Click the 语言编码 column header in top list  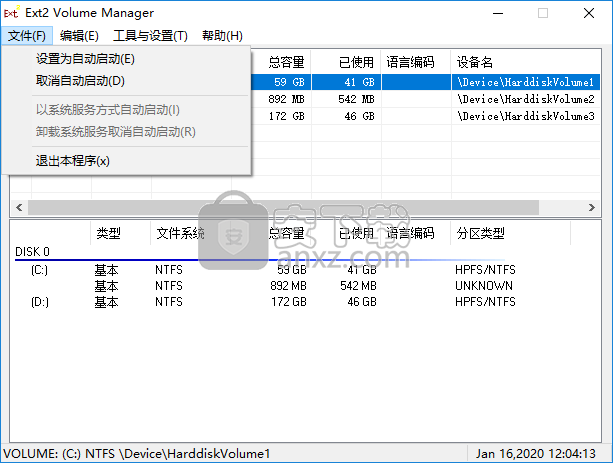tap(410, 62)
